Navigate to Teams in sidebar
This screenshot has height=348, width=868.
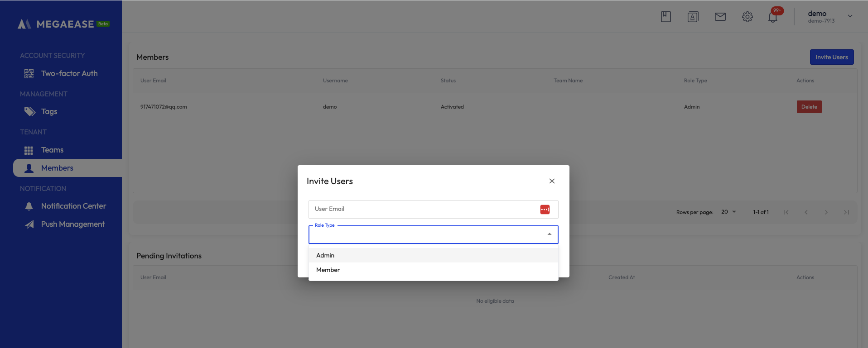52,150
